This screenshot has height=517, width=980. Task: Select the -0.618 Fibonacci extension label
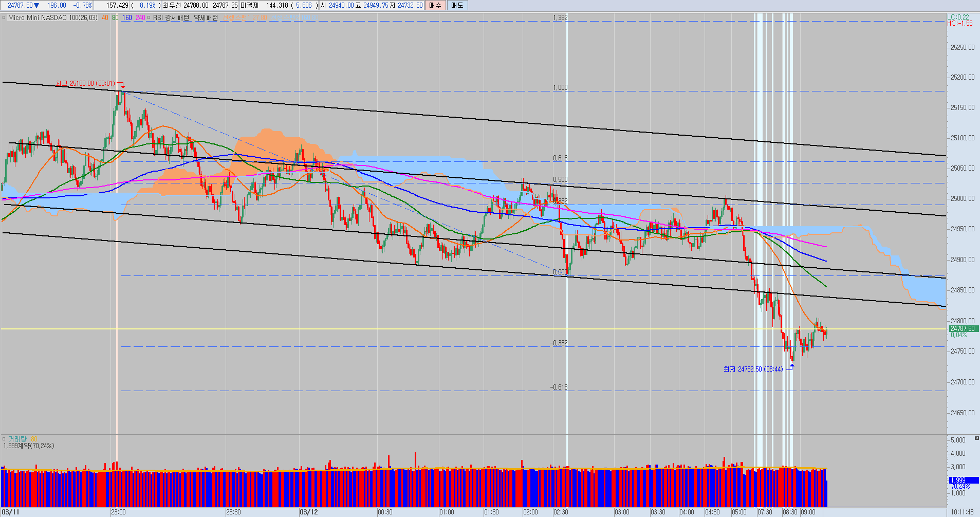point(559,387)
